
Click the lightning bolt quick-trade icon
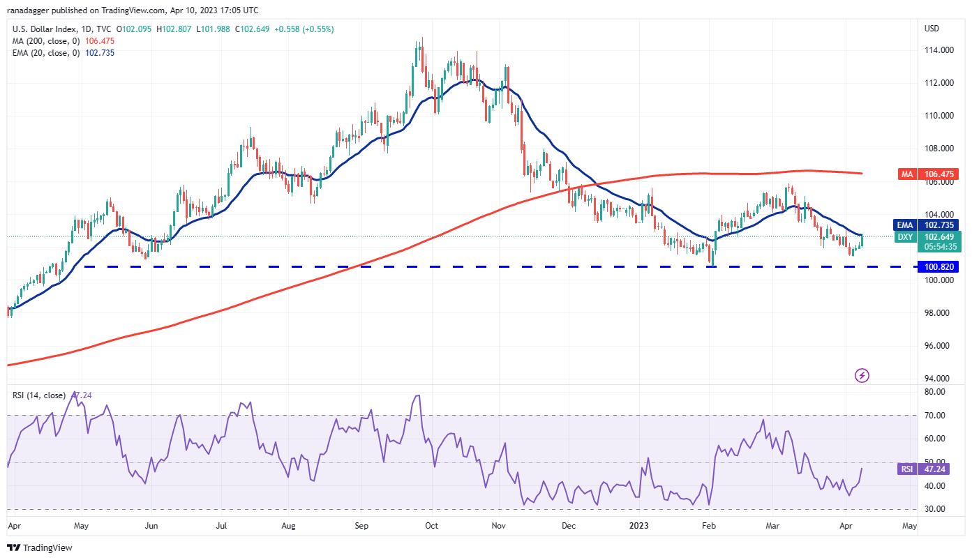point(861,376)
